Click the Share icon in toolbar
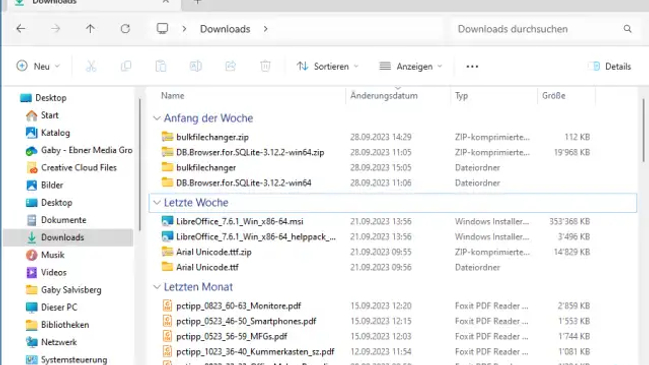Image resolution: width=649 pixels, height=365 pixels. click(231, 66)
